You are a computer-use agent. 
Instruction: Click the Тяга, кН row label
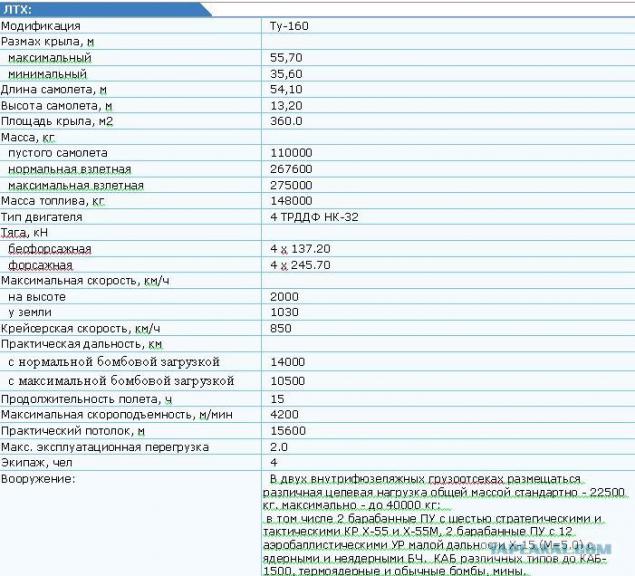pyautogui.click(x=24, y=233)
